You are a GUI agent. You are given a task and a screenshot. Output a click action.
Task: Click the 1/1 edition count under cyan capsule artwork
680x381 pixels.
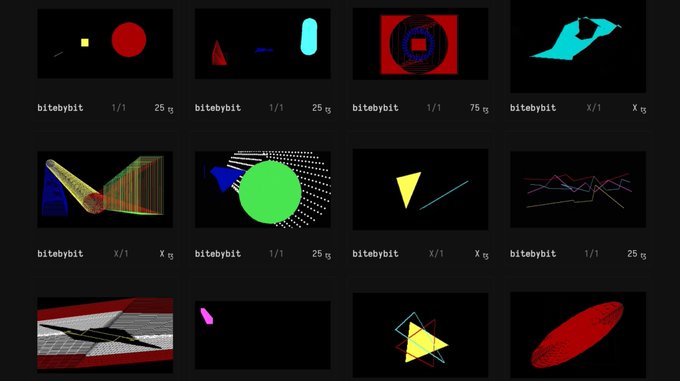point(276,107)
